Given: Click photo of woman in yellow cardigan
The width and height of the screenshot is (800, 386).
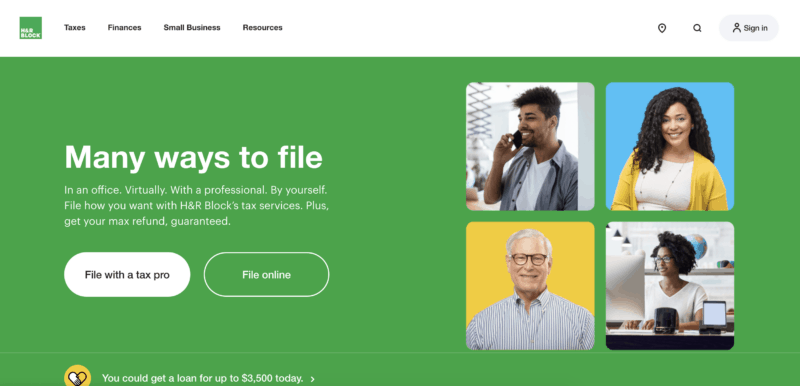Looking at the screenshot, I should (670, 146).
